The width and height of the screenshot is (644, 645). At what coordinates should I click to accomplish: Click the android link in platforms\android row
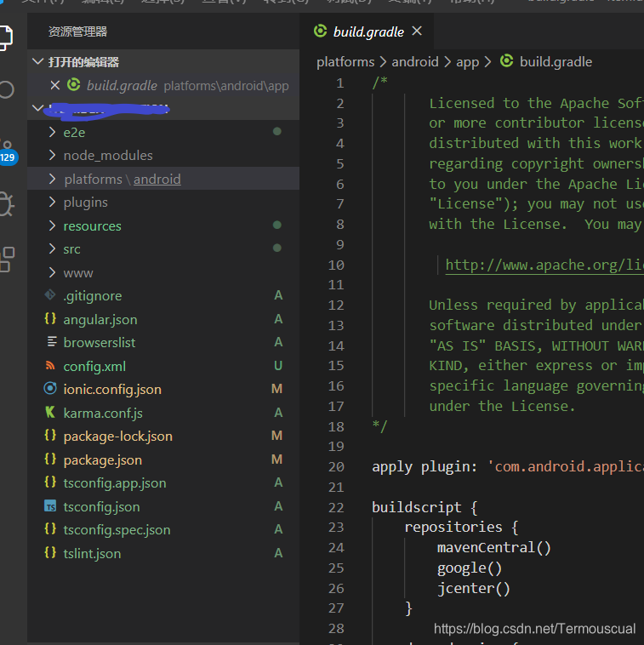click(157, 180)
